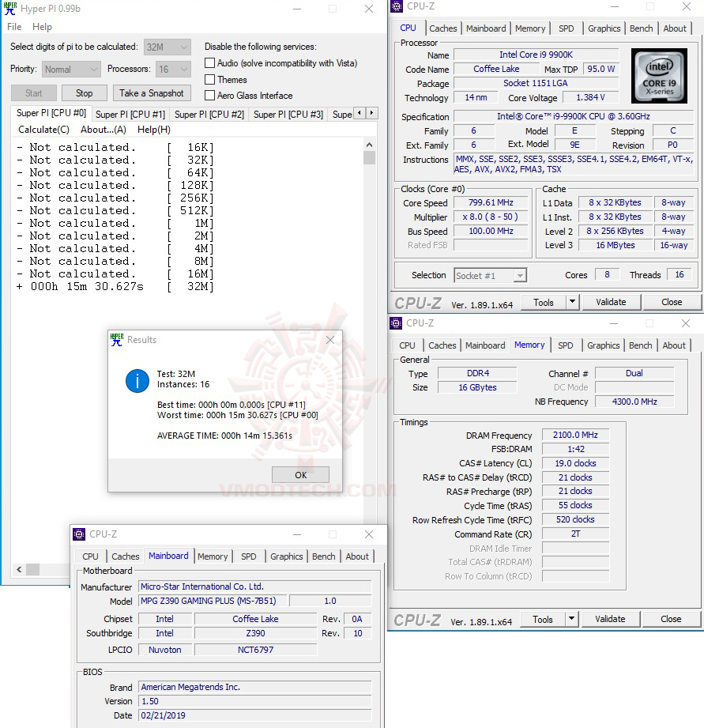Open the Bench tab in the top CPU-Z window
704x728 pixels.
tap(642, 28)
